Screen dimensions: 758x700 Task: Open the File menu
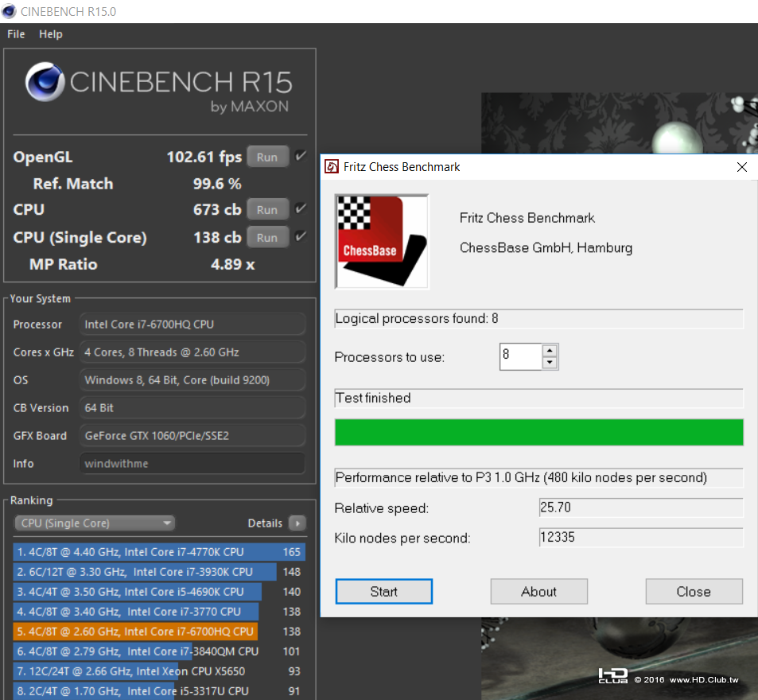(x=16, y=34)
